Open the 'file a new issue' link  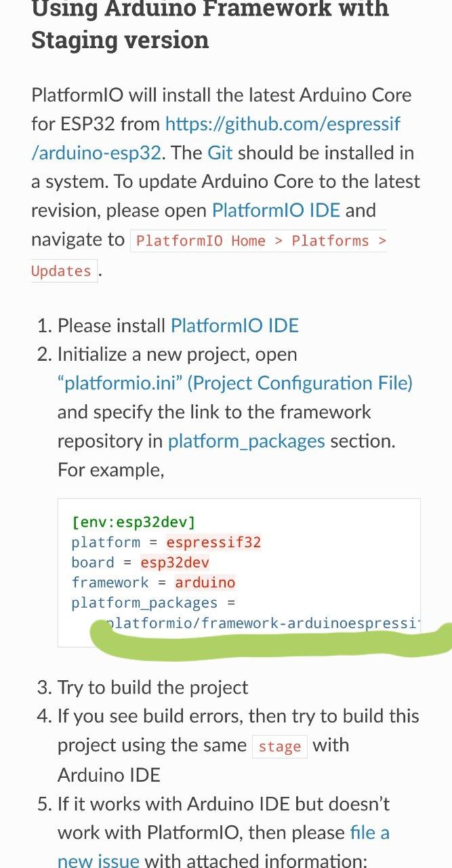point(224,846)
